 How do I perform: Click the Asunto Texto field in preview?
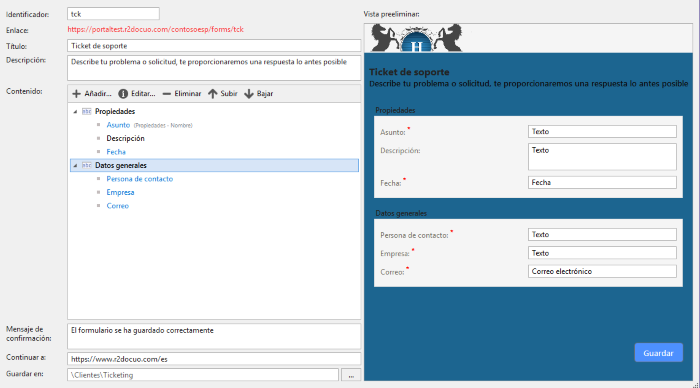602,131
